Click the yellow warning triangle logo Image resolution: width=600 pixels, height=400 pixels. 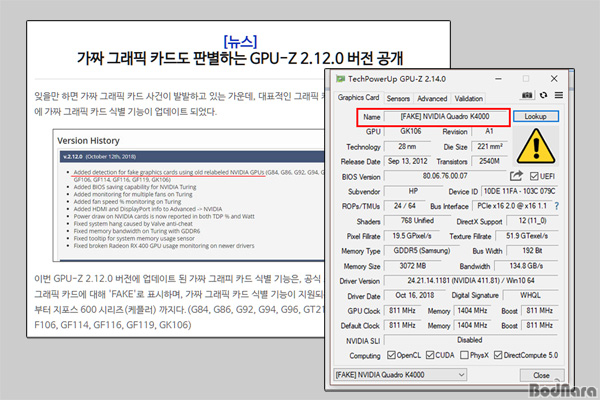coord(536,146)
